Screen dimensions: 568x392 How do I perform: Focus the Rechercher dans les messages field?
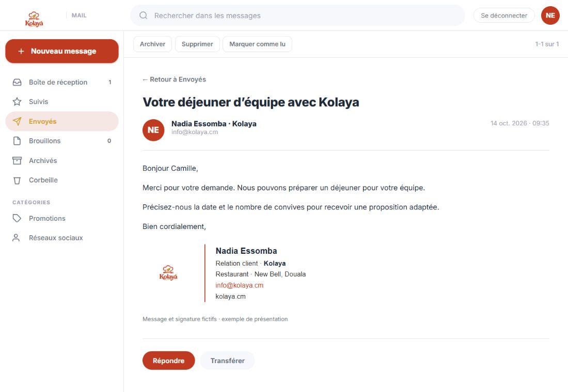(x=297, y=15)
